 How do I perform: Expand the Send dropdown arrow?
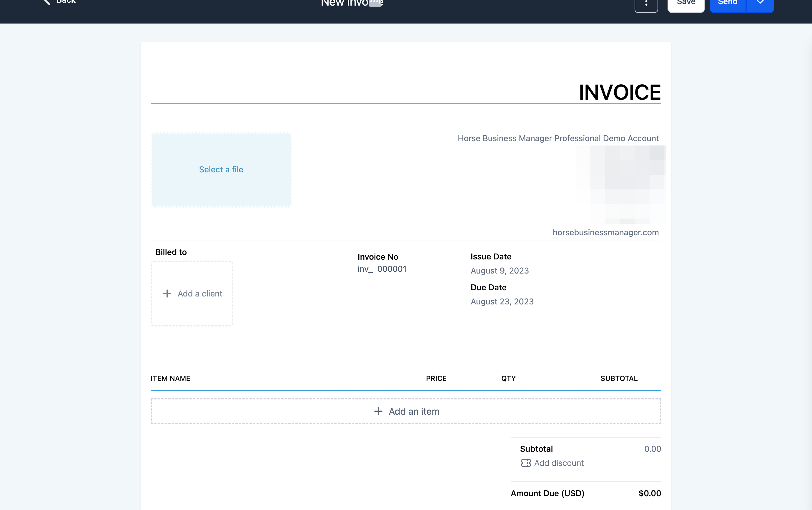(760, 3)
